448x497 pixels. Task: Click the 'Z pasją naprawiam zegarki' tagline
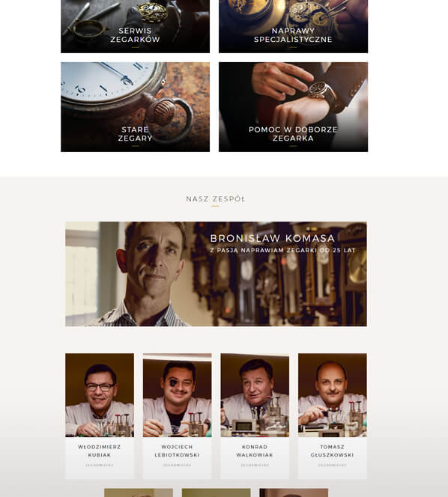282,250
